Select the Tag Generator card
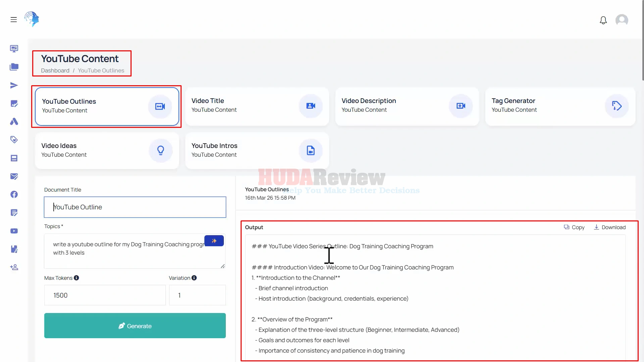 pyautogui.click(x=560, y=106)
